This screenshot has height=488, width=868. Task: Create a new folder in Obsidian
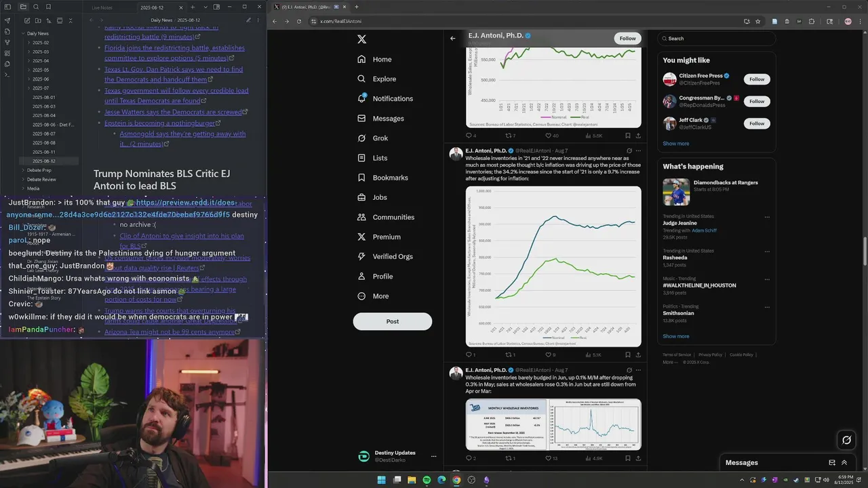click(x=38, y=20)
